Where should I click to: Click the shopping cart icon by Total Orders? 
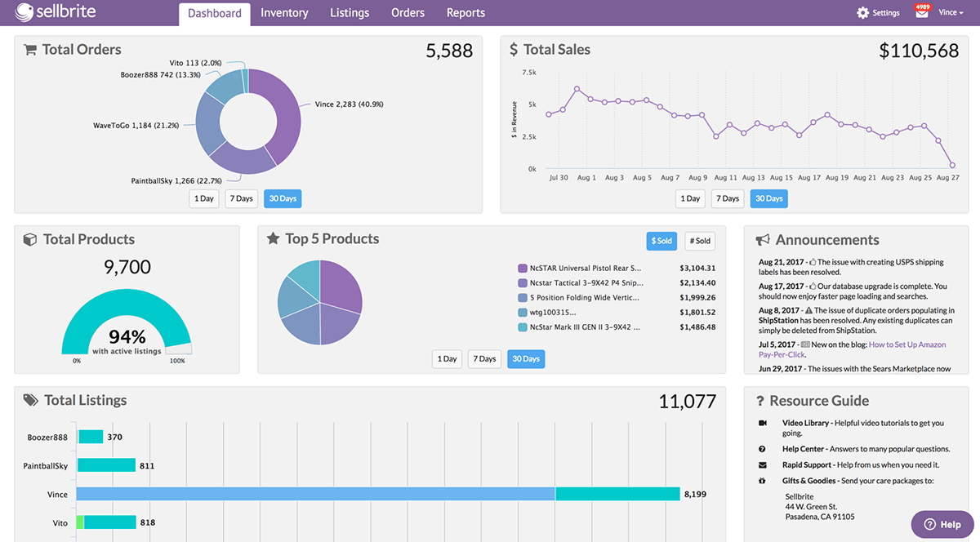click(30, 50)
